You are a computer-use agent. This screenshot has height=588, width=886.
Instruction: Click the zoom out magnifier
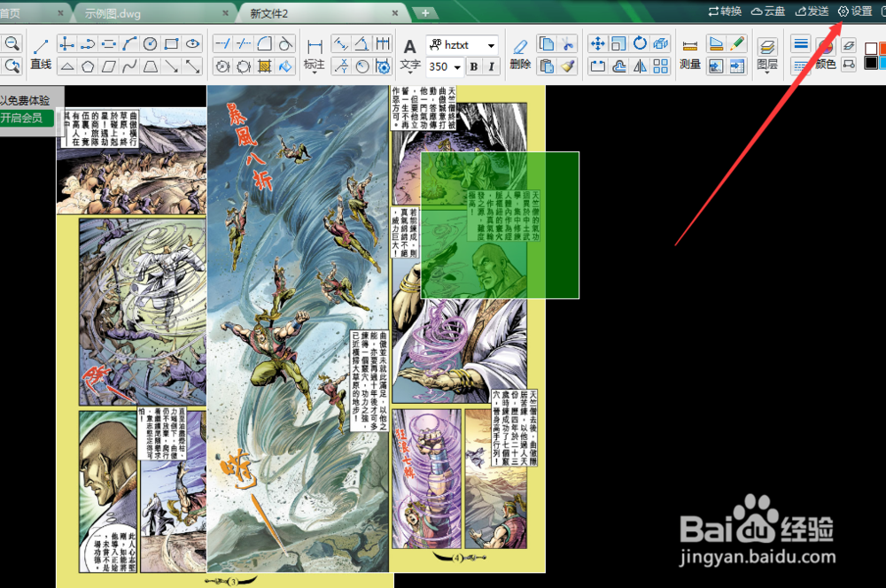pyautogui.click(x=12, y=44)
